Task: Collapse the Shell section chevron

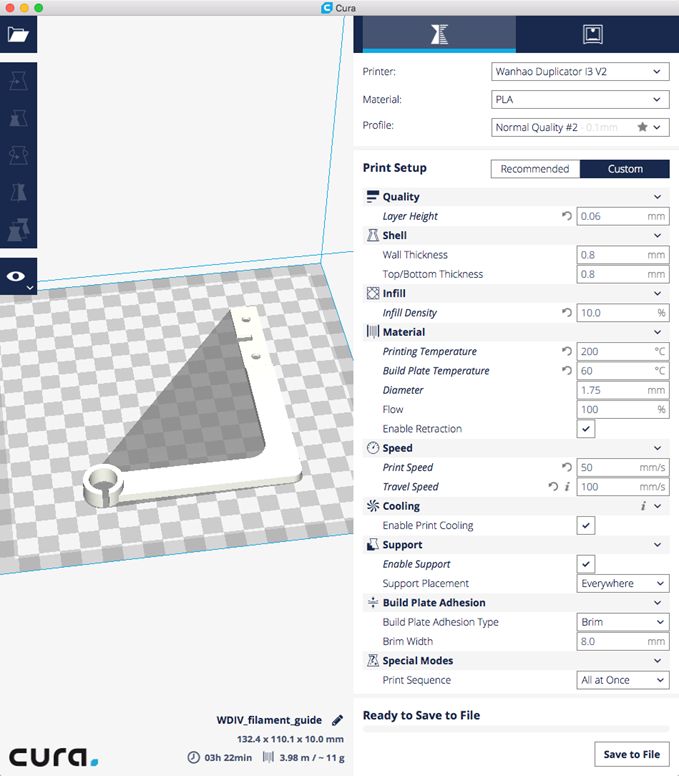Action: pyautogui.click(x=657, y=235)
